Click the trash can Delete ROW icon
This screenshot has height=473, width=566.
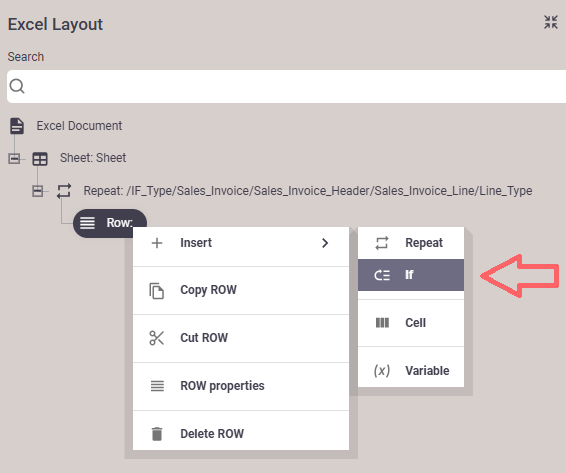[157, 434]
